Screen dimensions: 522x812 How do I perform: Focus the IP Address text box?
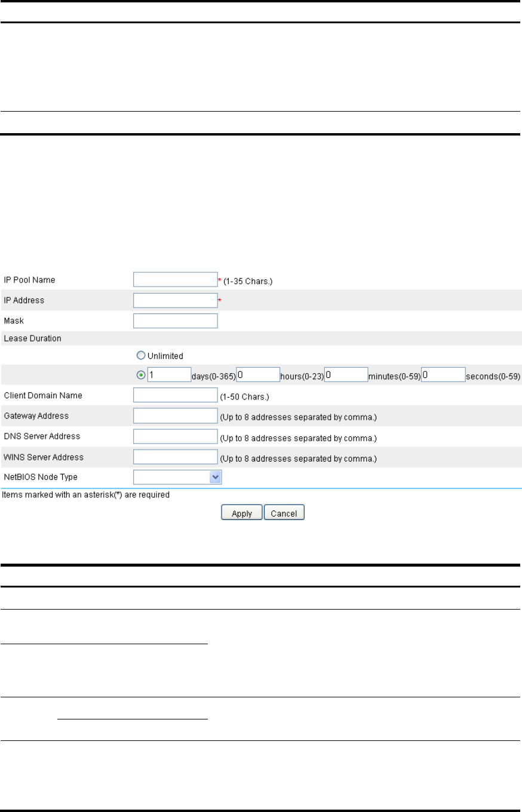point(175,300)
